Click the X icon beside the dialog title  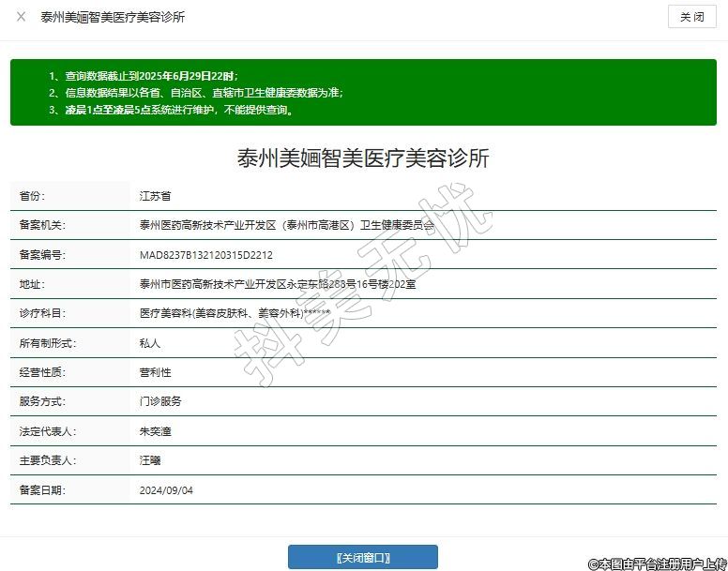coord(21,17)
